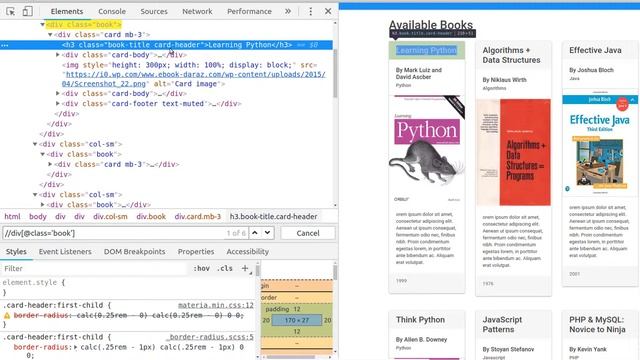This screenshot has height=360, width=640.
Task: Expand the second card-body div below image
Action: click(58, 93)
